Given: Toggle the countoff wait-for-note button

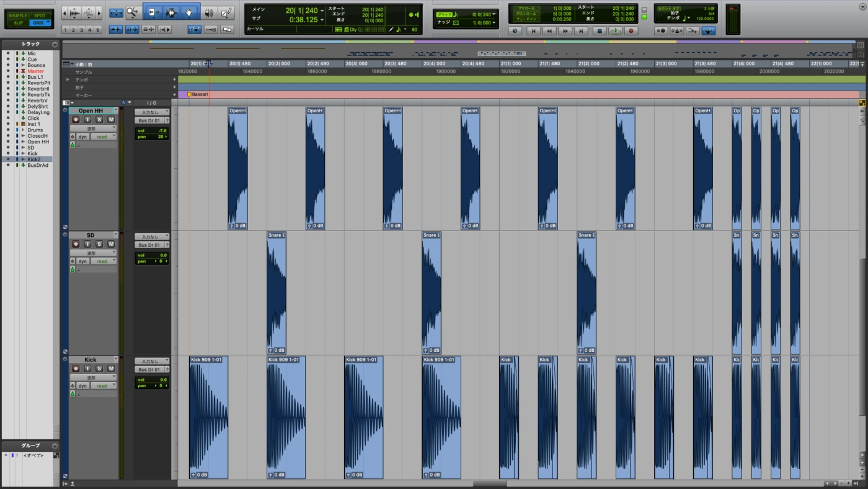Looking at the screenshot, I should click(661, 30).
